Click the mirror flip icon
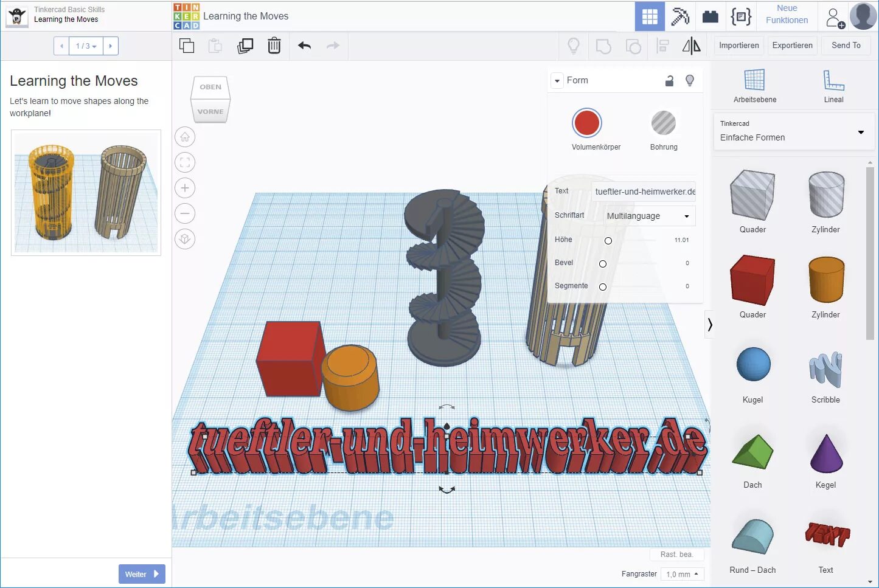879x588 pixels. coord(692,46)
